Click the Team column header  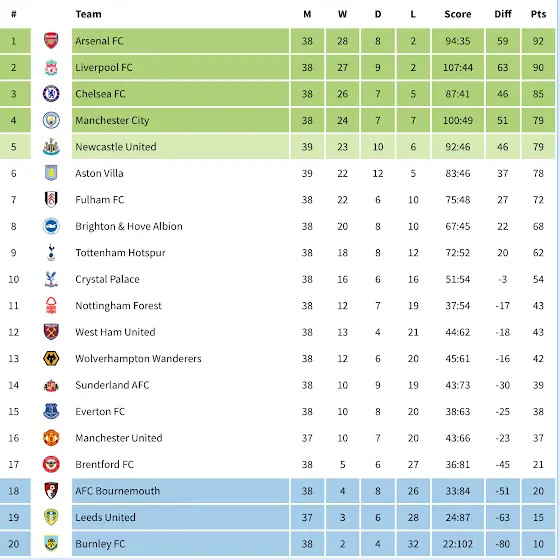[89, 14]
